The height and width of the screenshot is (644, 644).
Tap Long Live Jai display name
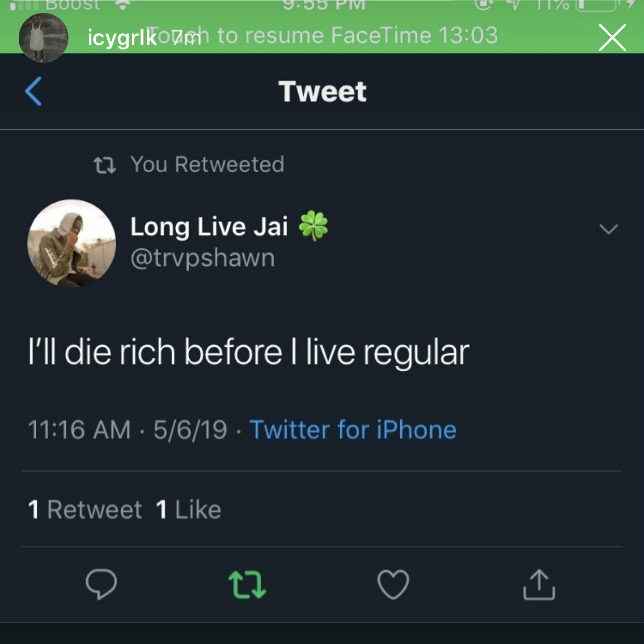pos(209,227)
